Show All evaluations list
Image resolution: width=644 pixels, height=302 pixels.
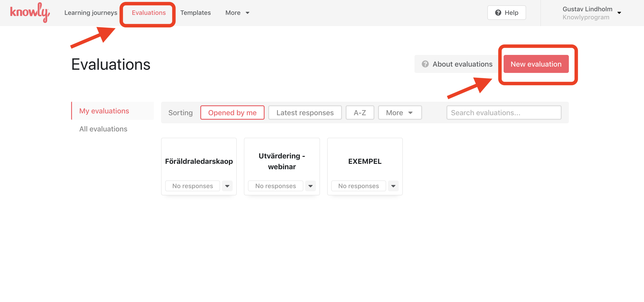(103, 129)
